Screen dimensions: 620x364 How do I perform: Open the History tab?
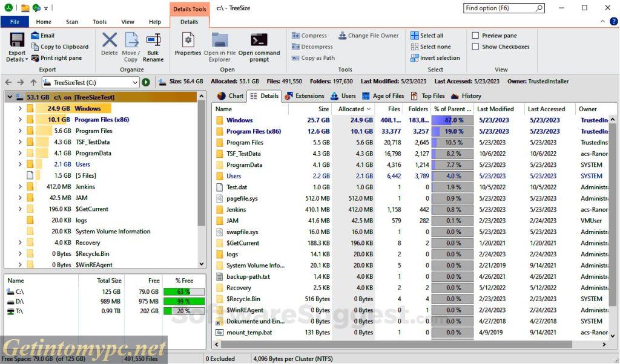[x=466, y=96]
